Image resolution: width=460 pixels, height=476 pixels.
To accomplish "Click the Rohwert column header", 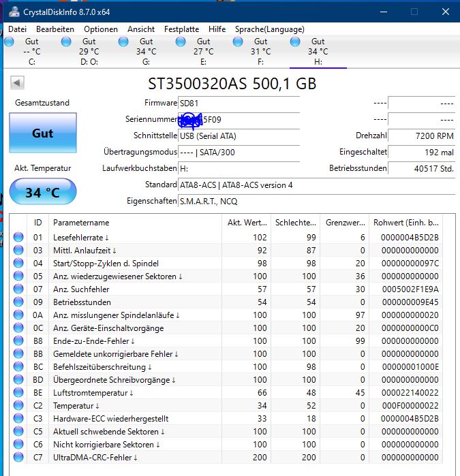I will 405,223.
